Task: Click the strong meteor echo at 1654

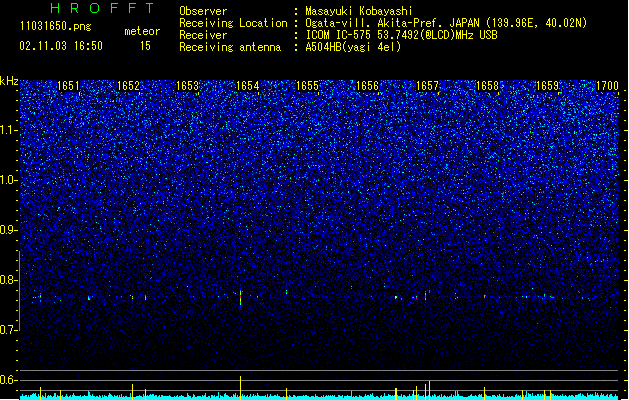Action: (240, 299)
